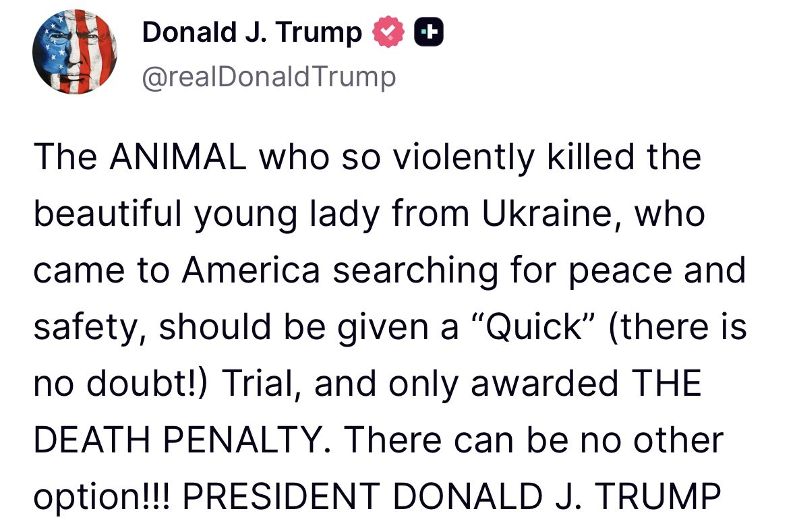
Task: Open the Donald J. Trump display name
Action: click(252, 32)
